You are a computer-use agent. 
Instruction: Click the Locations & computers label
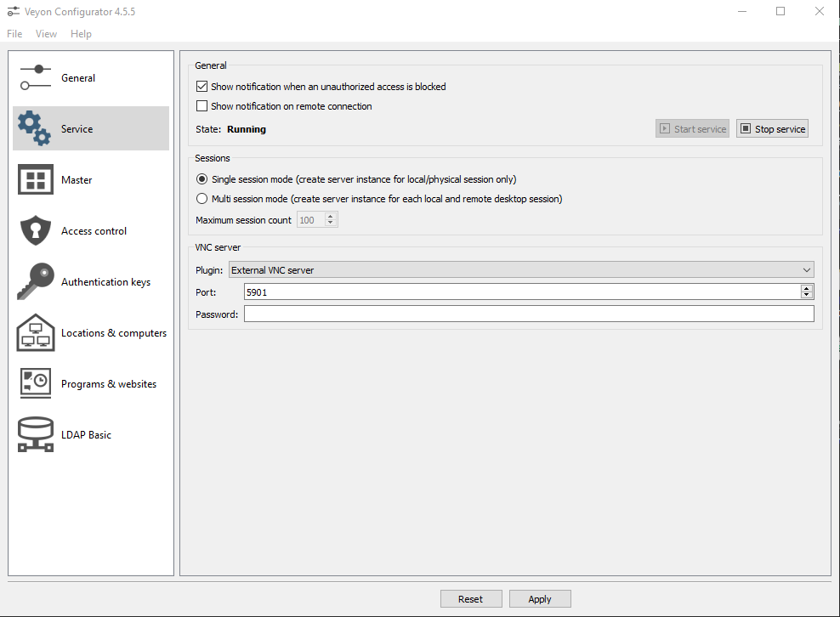point(114,333)
